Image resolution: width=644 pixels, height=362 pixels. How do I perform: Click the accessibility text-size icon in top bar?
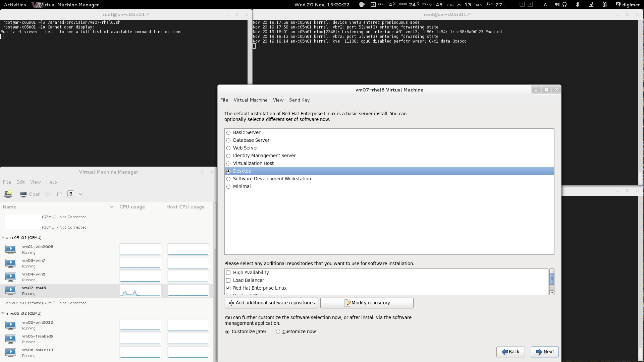tap(544, 5)
